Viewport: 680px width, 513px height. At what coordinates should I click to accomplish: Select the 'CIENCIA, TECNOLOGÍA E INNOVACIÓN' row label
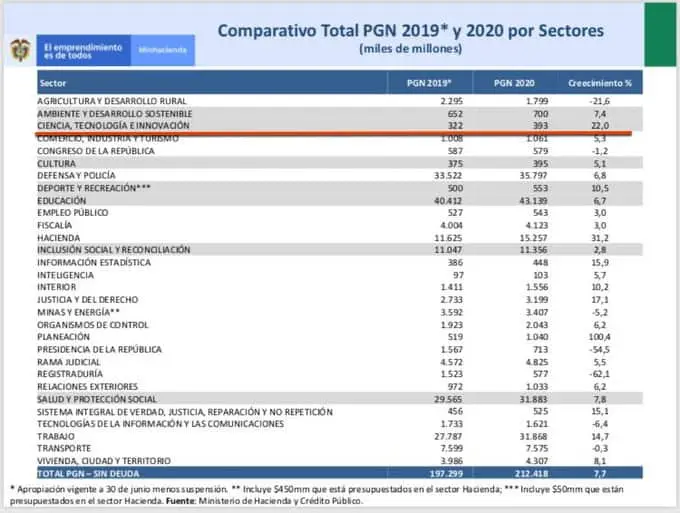113,125
